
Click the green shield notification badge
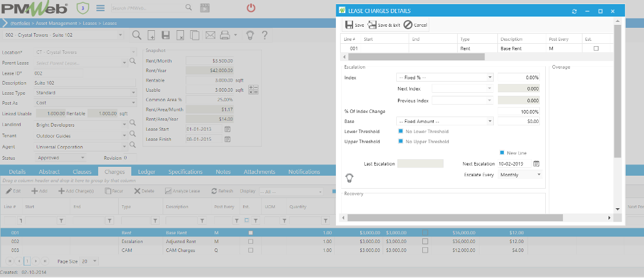(83, 7)
